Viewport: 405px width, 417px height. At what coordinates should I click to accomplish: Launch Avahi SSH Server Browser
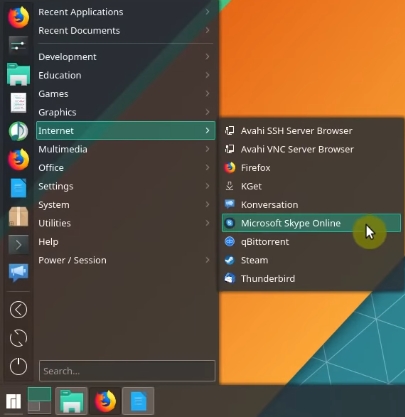(311, 131)
